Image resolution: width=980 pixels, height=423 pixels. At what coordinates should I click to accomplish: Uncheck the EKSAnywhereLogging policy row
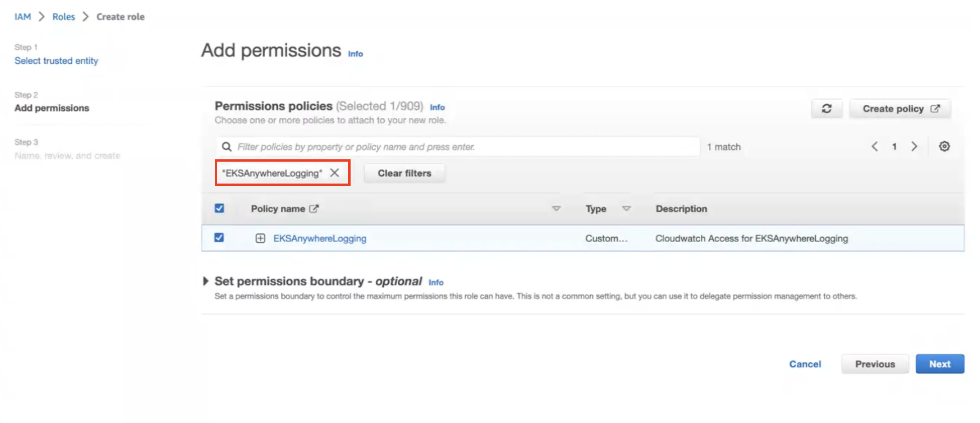point(219,238)
